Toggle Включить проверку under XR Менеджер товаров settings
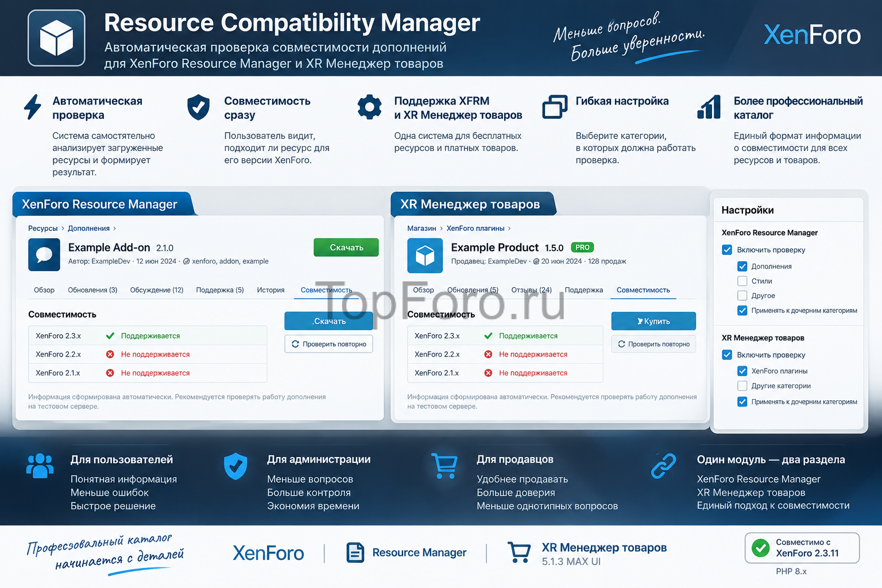The width and height of the screenshot is (882, 588). [727, 355]
